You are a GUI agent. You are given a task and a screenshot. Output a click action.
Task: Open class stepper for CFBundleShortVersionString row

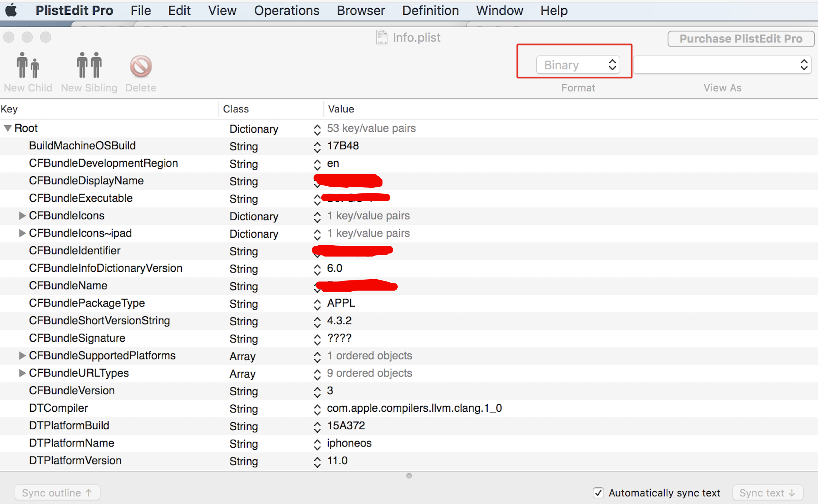(317, 322)
